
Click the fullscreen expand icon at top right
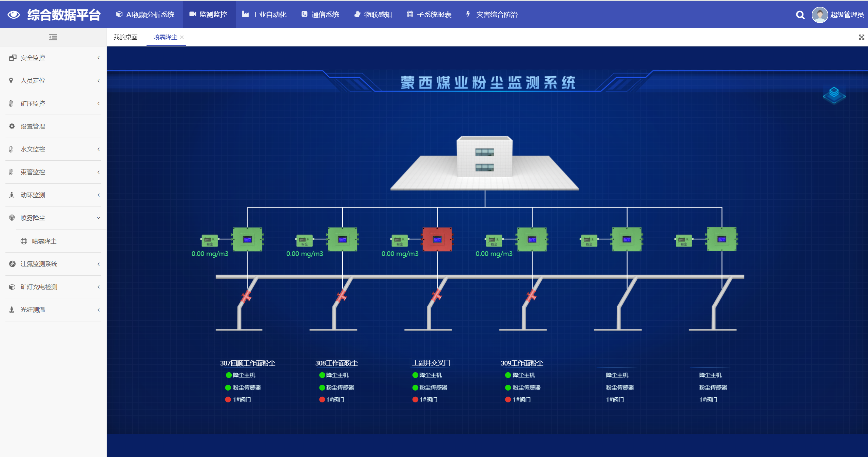point(861,37)
